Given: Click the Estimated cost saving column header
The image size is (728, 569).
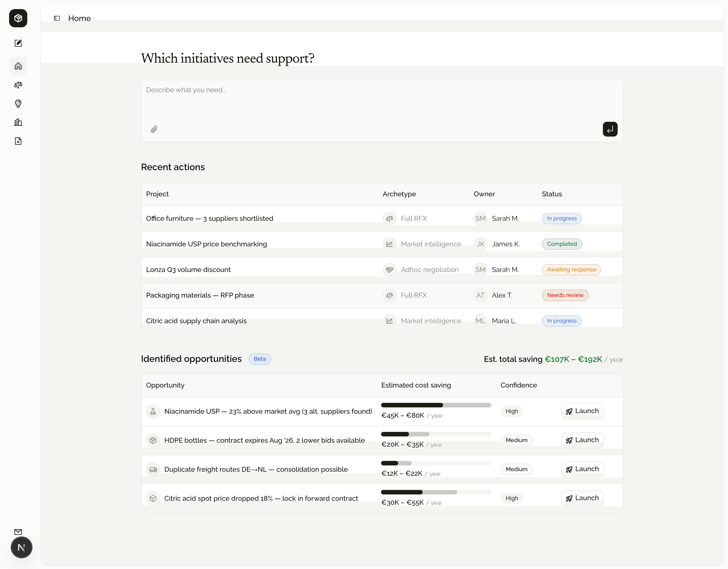Looking at the screenshot, I should tap(416, 385).
